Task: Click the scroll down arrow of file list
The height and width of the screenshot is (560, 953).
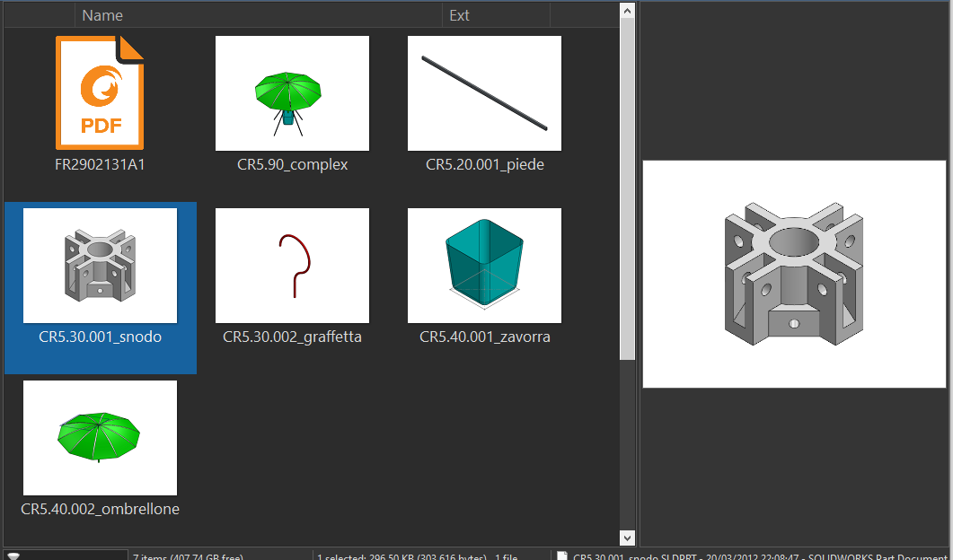Action: point(627,538)
